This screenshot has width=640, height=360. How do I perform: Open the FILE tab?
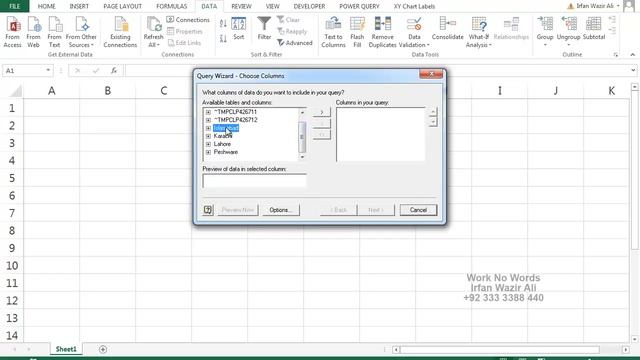click(x=14, y=6)
